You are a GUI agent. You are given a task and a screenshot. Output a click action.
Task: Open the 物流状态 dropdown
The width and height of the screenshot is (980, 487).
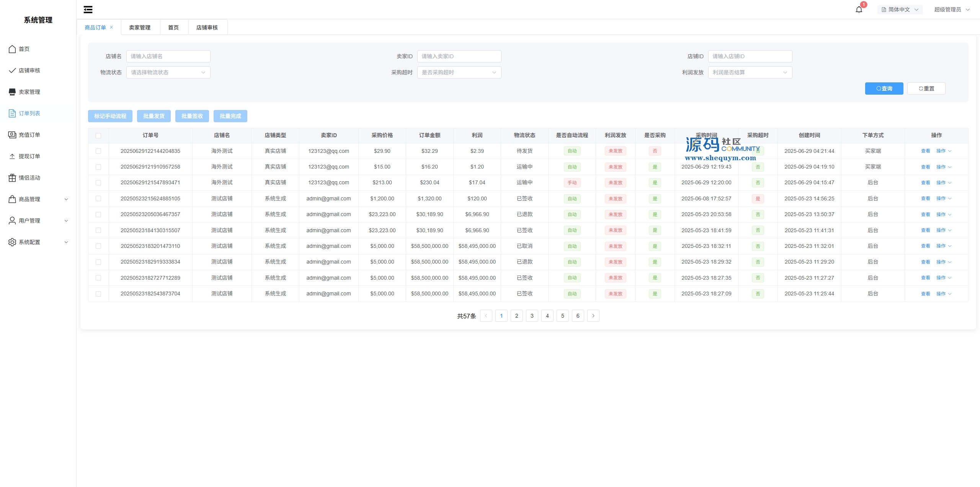(168, 72)
